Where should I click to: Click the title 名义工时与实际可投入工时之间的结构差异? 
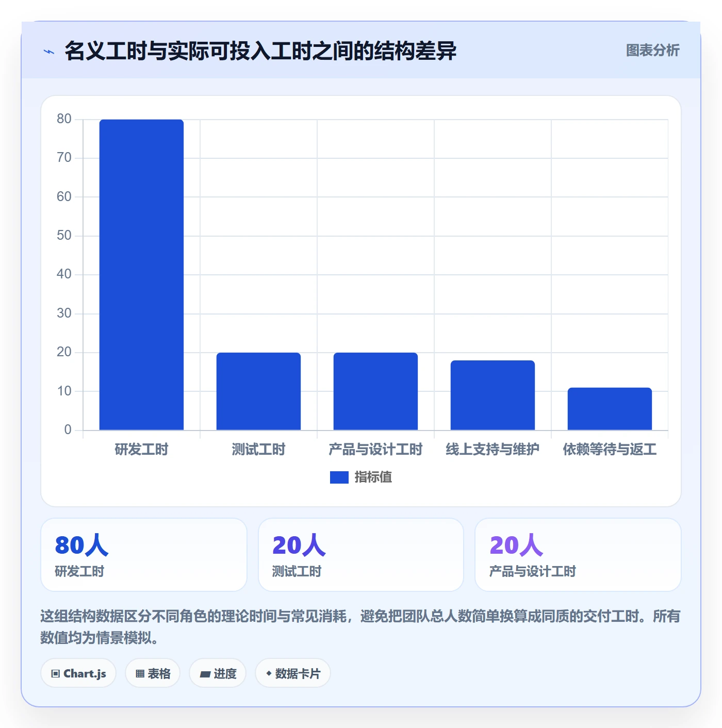pos(260,51)
